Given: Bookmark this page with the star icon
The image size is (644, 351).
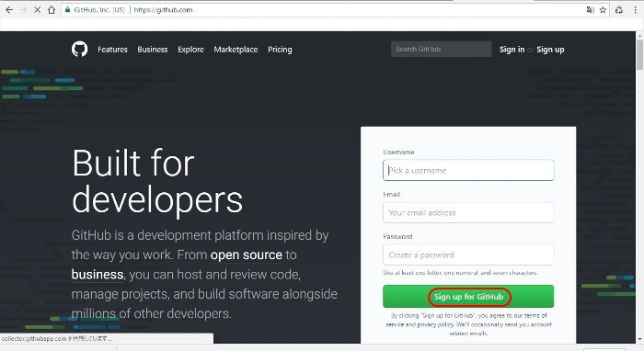Looking at the screenshot, I should 603,10.
